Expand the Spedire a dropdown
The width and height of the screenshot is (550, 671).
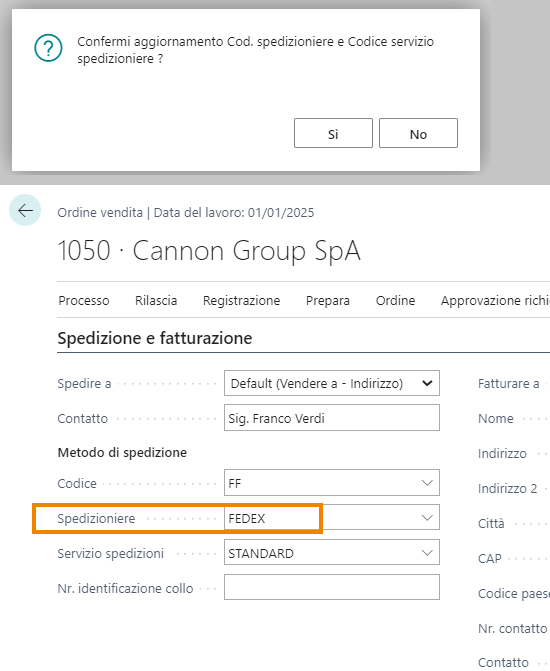click(332, 383)
